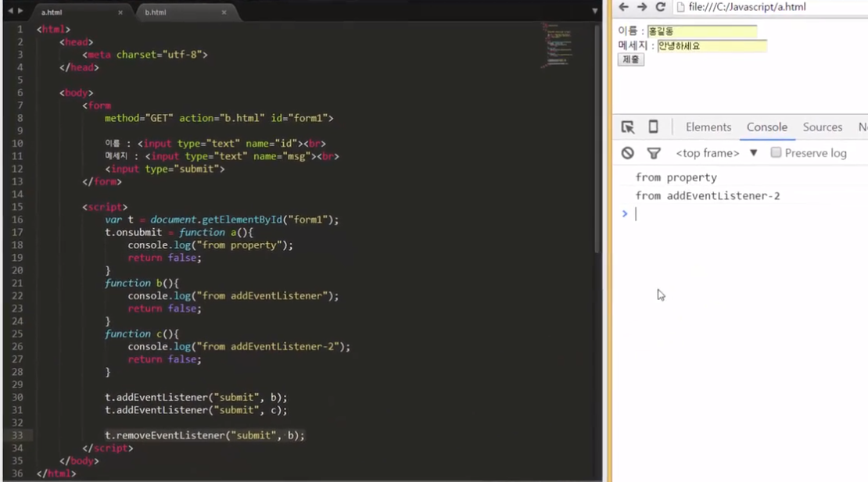Screen dimensions: 868x482
Task: Click the browser back arrow
Action: click(x=623, y=7)
